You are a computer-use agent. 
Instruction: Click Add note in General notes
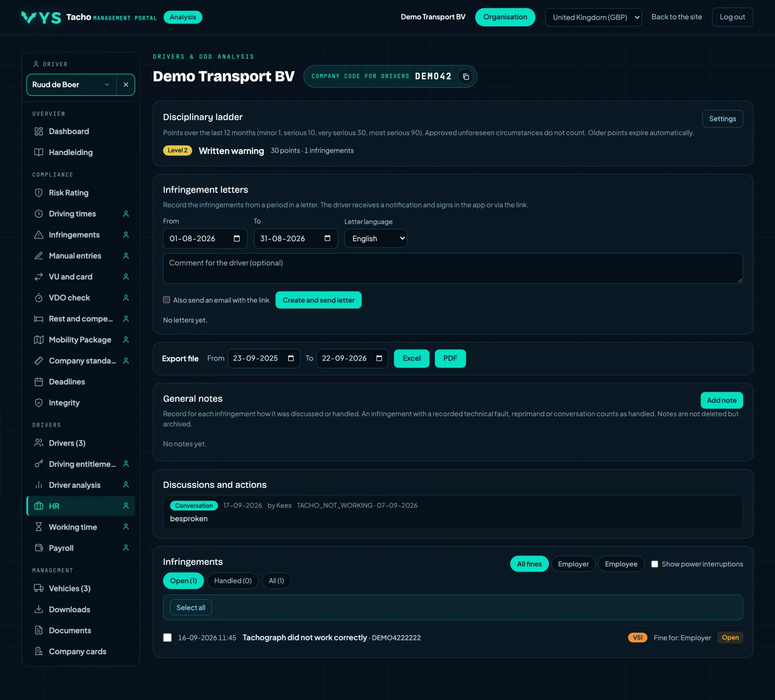click(722, 400)
